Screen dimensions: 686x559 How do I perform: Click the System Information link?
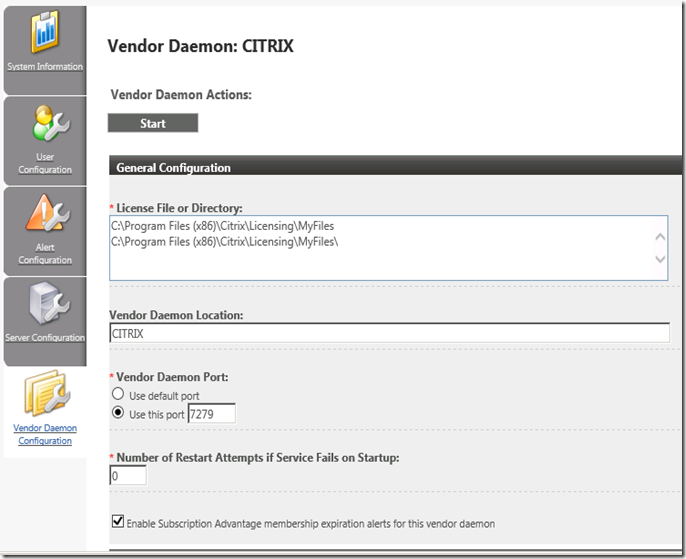coord(45,66)
